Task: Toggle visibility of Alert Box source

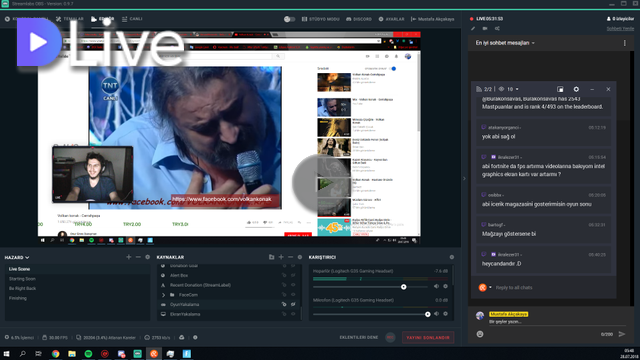Action: tap(293, 276)
